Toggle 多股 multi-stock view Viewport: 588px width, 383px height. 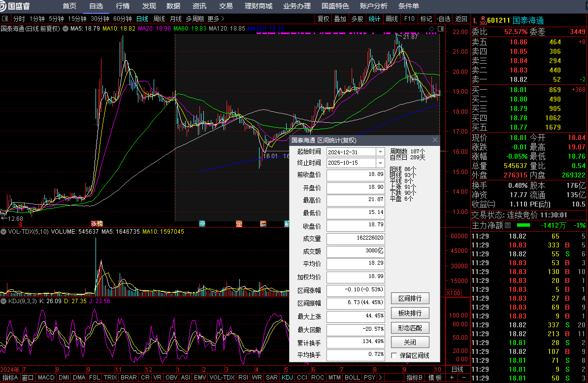[x=357, y=19]
